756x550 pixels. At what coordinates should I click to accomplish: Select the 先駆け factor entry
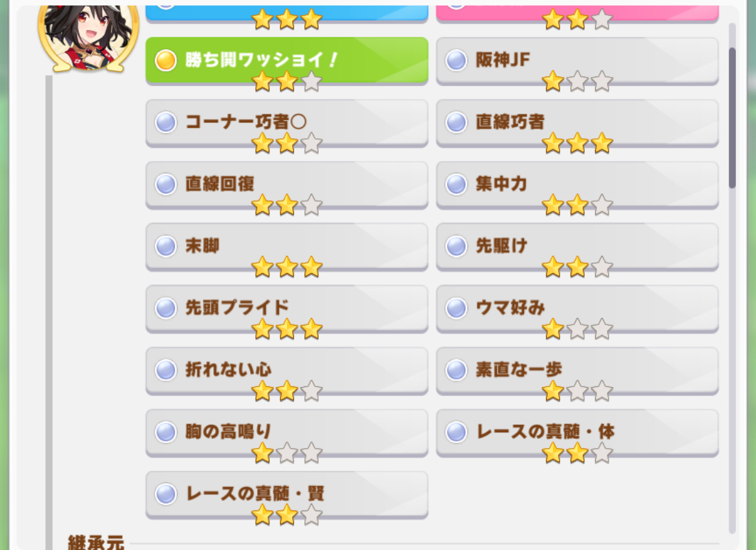pos(577,248)
